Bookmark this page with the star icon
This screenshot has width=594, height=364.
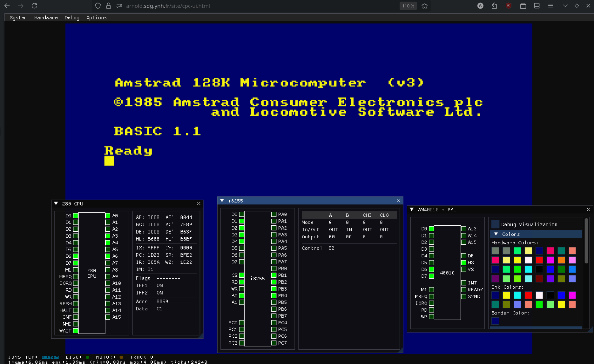click(x=424, y=6)
